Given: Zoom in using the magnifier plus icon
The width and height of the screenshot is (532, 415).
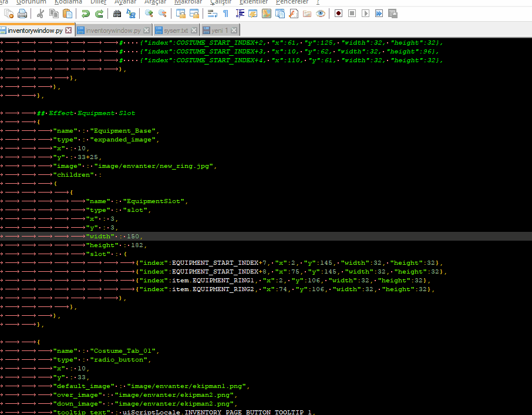Looking at the screenshot, I should pos(149,14).
